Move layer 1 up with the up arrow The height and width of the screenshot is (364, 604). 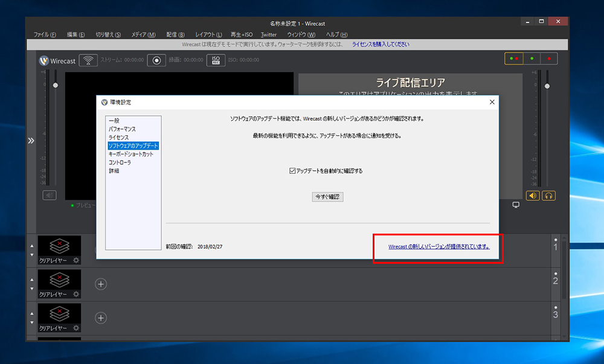click(32, 246)
